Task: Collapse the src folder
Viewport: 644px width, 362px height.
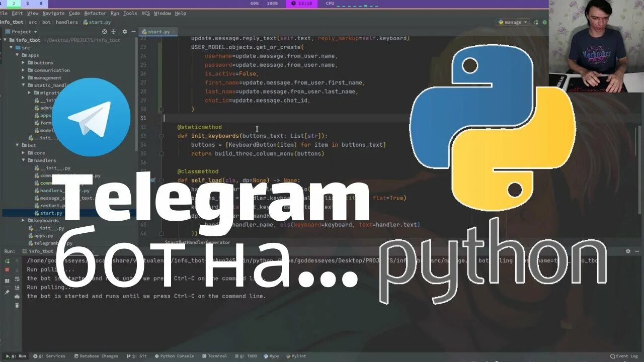Action: (11, 48)
